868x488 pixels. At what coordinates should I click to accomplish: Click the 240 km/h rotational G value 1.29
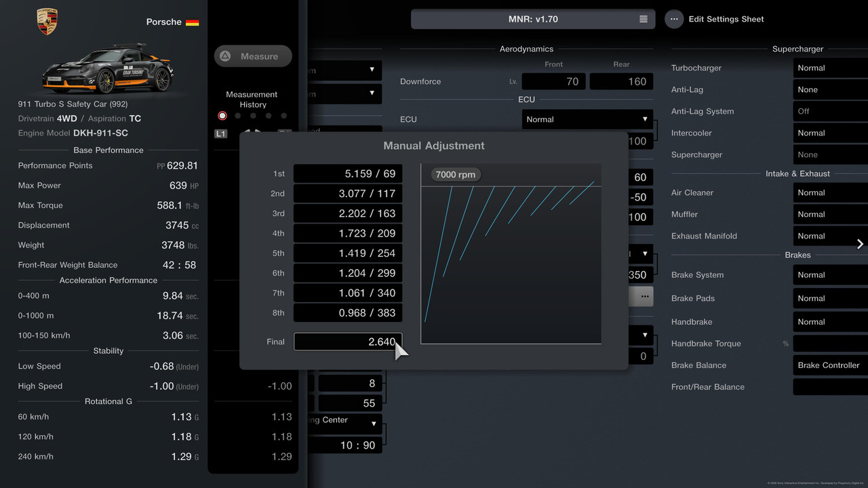[x=185, y=457]
